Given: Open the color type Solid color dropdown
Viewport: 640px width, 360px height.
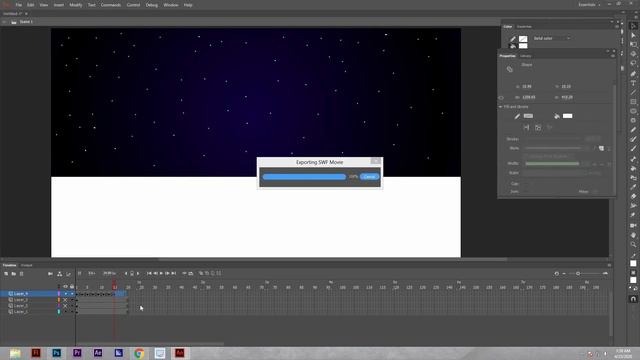Looking at the screenshot, I should pyautogui.click(x=552, y=38).
